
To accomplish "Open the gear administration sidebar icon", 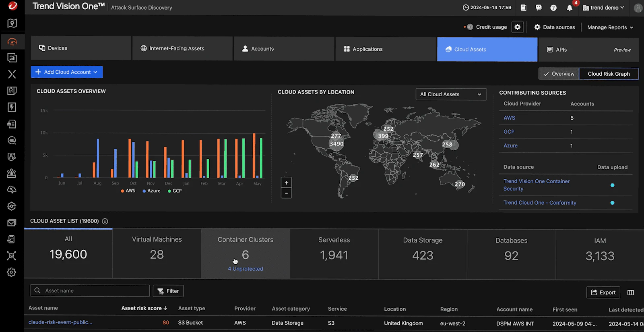I will [x=12, y=272].
